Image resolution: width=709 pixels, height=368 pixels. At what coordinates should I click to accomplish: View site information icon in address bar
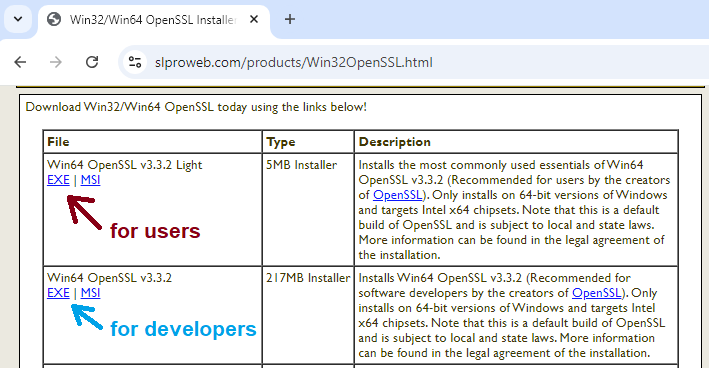tap(135, 62)
